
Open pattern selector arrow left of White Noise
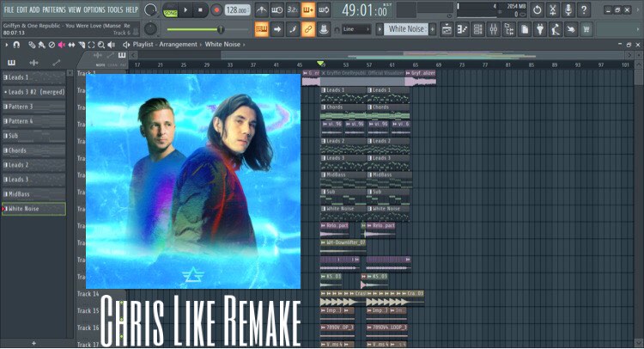[380, 29]
